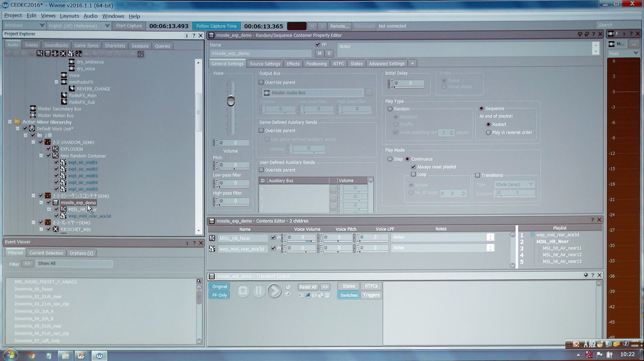
Task: Pin the Transport Control view
Action: tap(586, 275)
